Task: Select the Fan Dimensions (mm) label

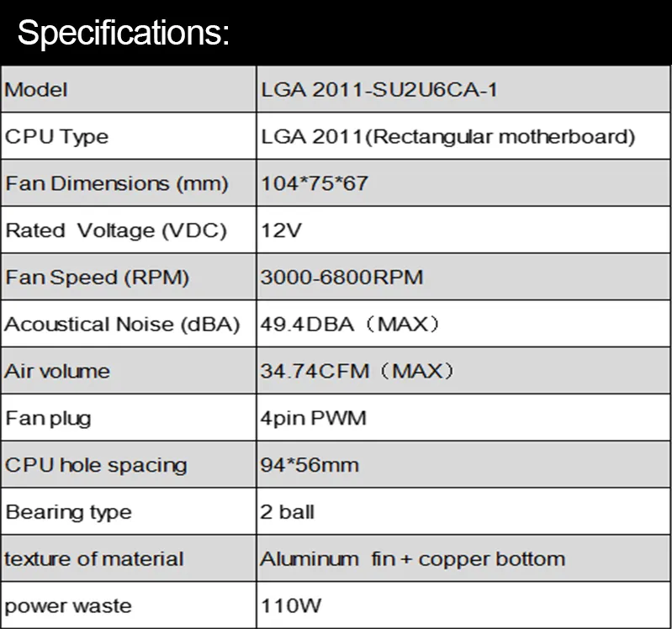Action: (117, 184)
